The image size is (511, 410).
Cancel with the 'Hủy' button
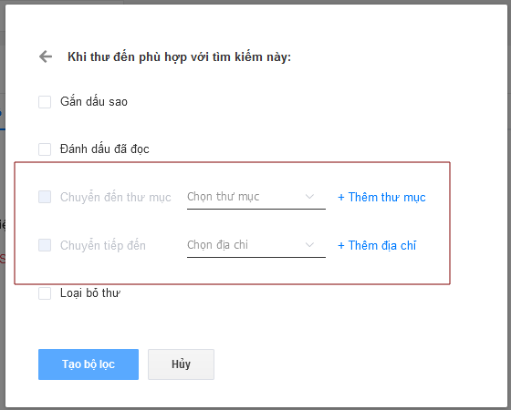click(181, 364)
